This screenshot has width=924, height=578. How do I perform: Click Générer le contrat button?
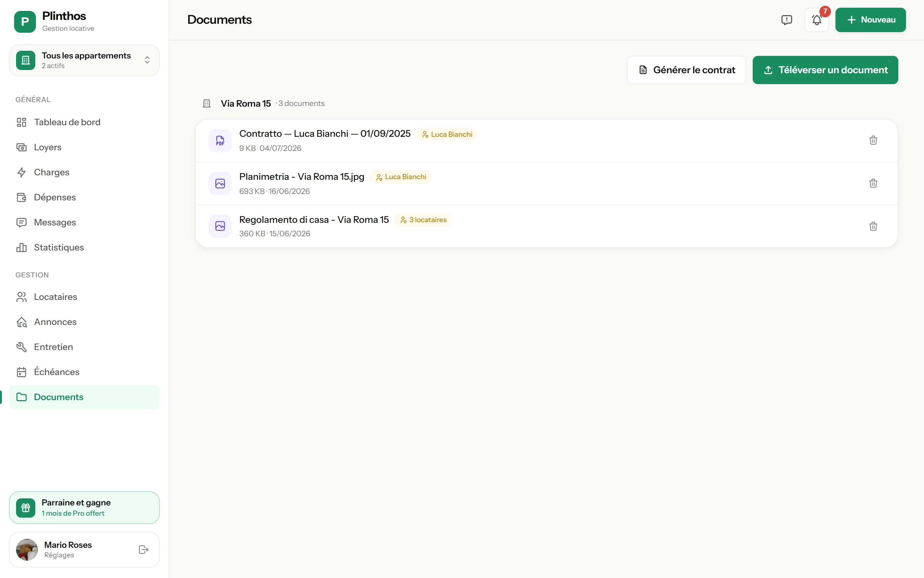pos(687,70)
